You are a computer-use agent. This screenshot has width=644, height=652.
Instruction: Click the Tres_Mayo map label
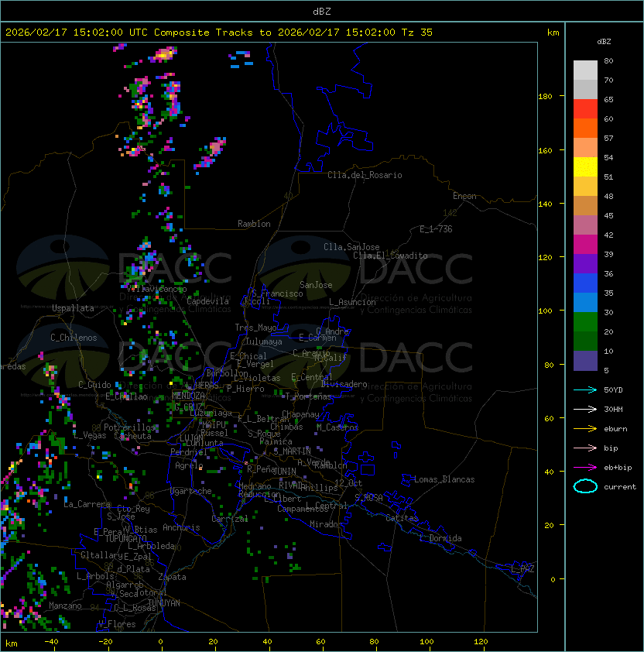(255, 328)
